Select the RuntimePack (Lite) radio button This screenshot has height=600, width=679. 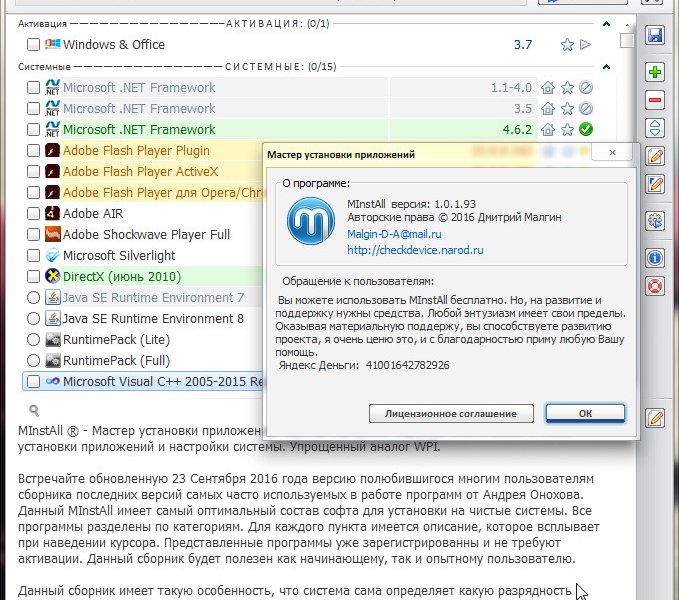click(x=33, y=339)
